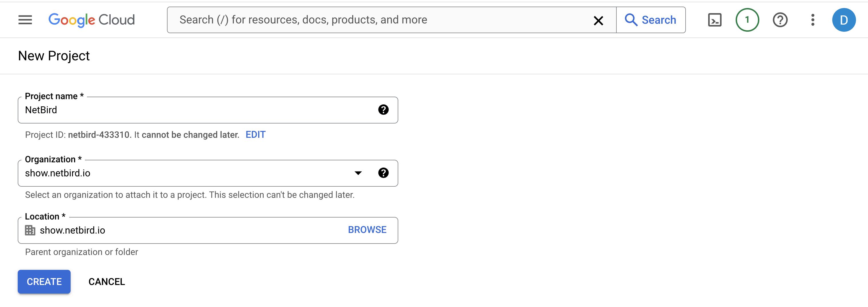Click the magnifying glass Search icon
The height and width of the screenshot is (307, 868).
point(631,20)
